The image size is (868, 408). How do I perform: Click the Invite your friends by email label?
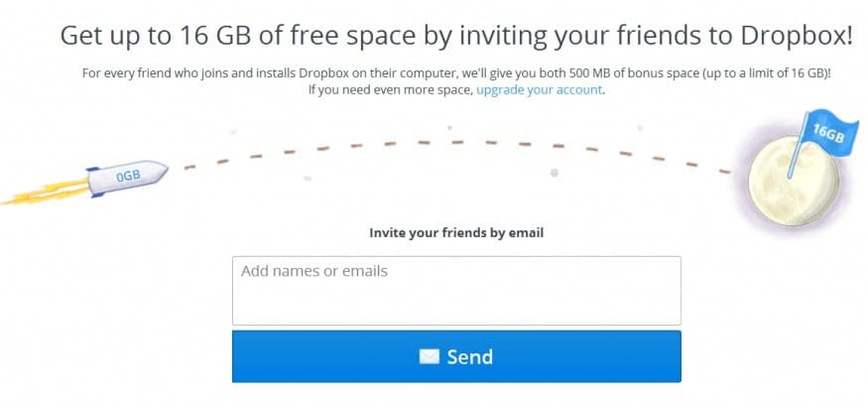[456, 233]
